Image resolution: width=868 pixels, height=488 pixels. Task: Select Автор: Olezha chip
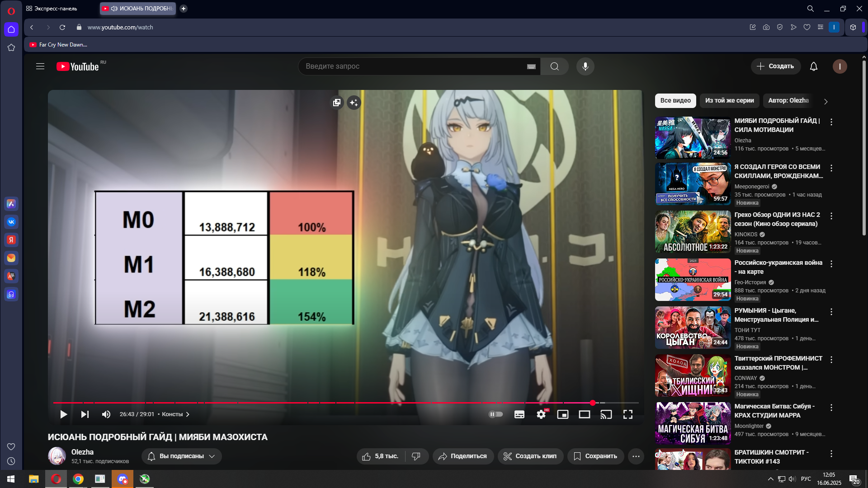point(788,101)
